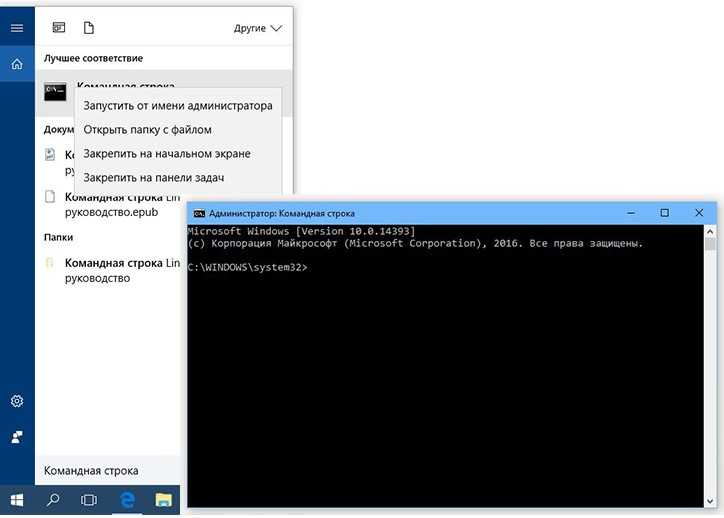
Task: Filter results by Documents icon
Action: tap(89, 28)
